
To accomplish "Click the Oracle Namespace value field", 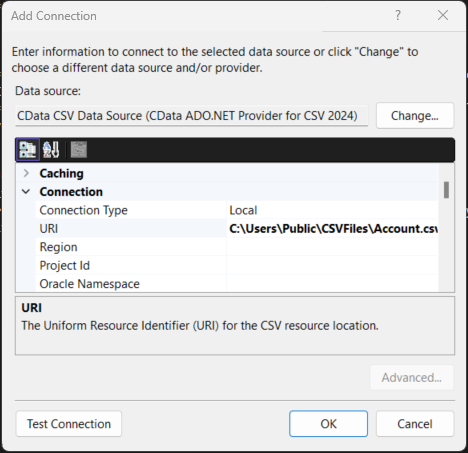I will click(332, 284).
